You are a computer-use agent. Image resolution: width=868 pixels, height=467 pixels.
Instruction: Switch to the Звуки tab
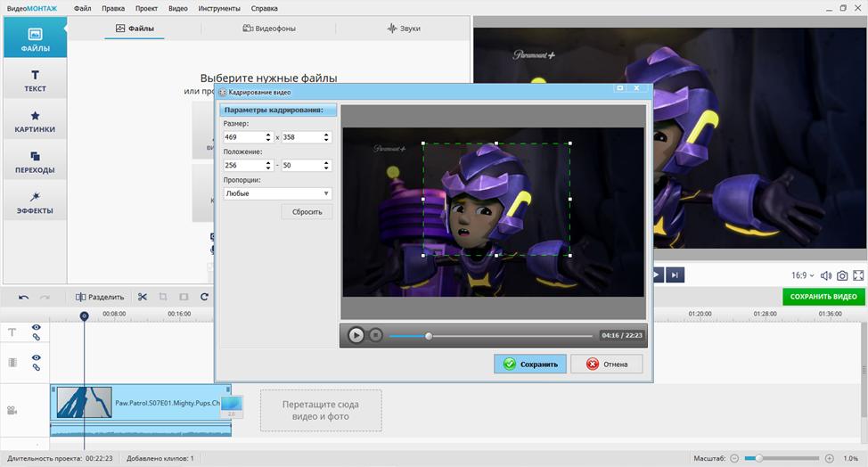coord(404,29)
